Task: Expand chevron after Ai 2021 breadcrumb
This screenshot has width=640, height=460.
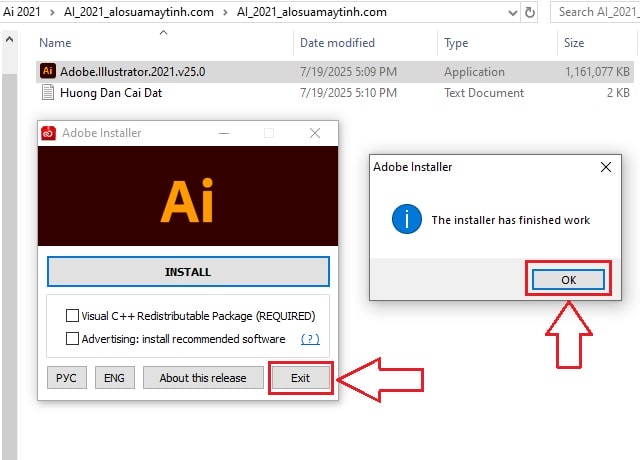Action: coord(52,12)
